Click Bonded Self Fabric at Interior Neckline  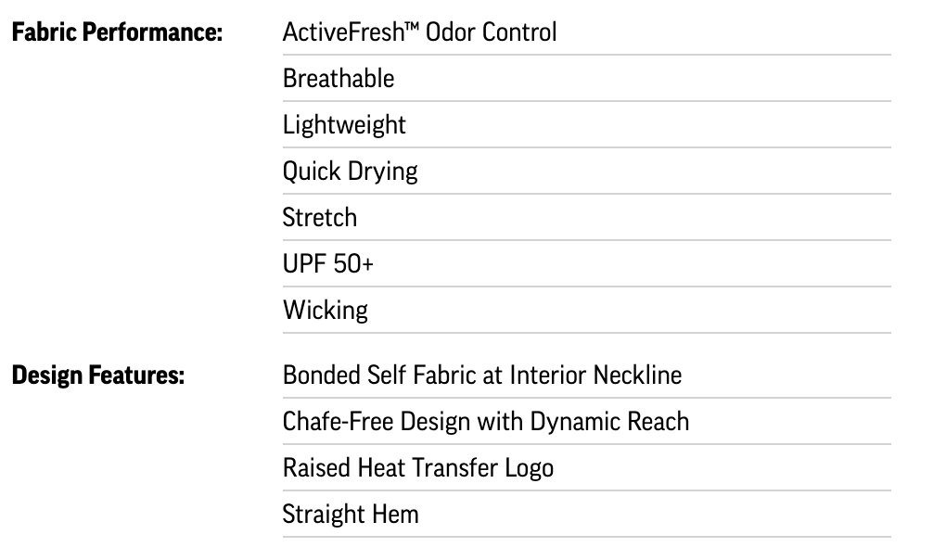click(x=481, y=375)
